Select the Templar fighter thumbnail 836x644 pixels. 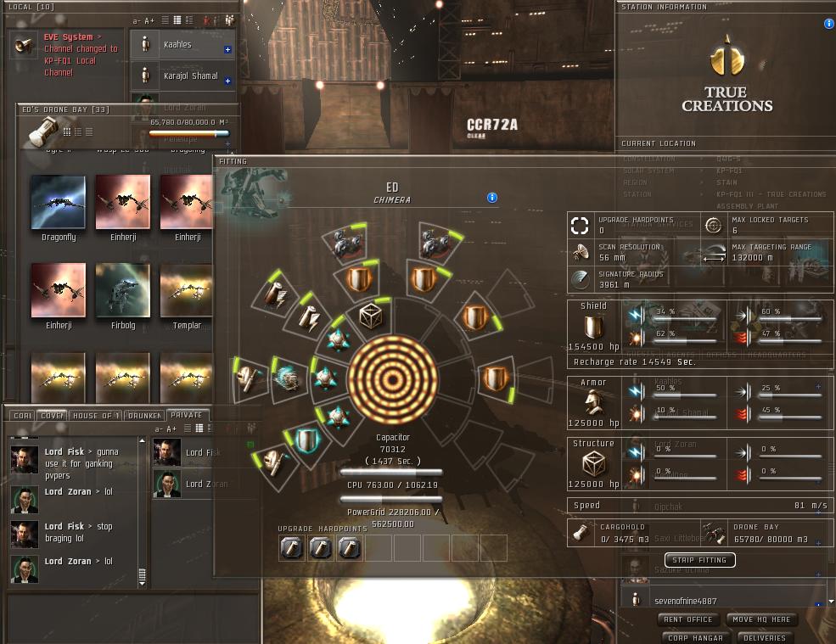[x=187, y=290]
